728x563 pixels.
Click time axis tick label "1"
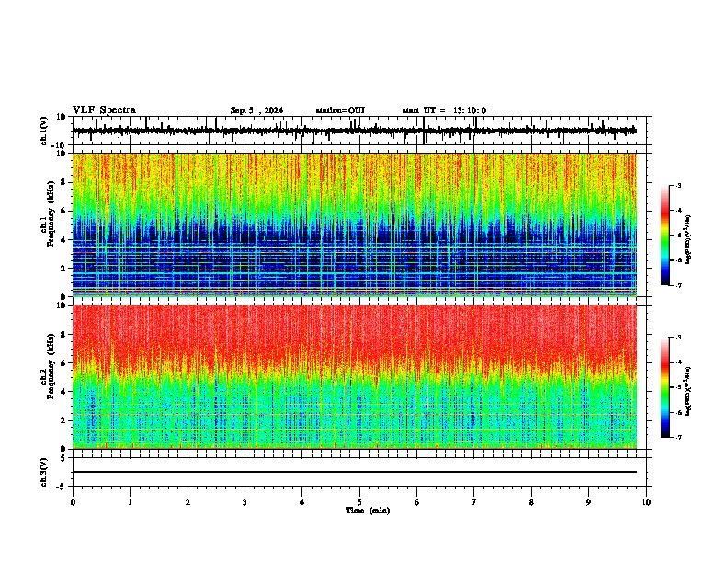130,502
